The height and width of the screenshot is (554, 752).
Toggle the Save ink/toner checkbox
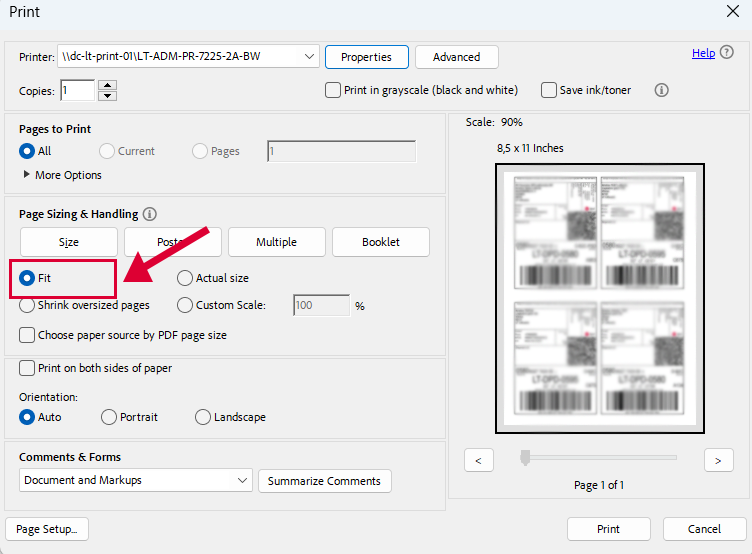(548, 90)
